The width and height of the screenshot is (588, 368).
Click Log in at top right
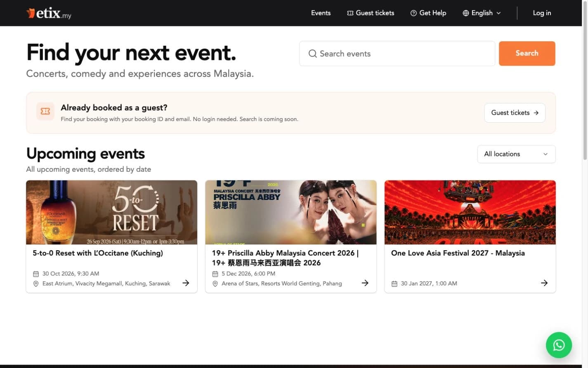pos(542,13)
